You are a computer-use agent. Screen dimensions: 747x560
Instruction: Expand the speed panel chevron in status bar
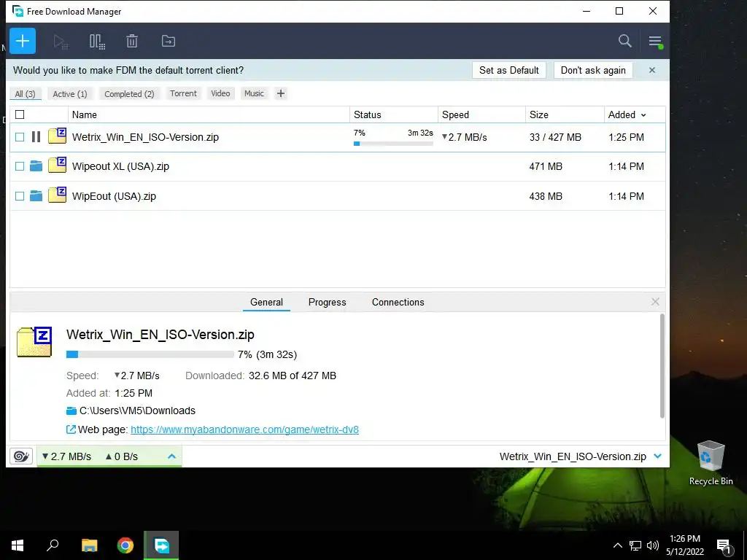(172, 456)
